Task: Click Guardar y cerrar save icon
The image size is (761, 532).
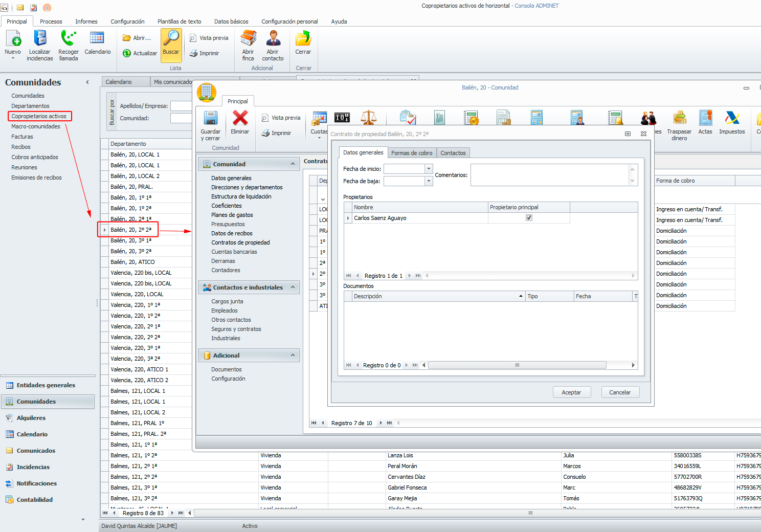Action: coord(211,119)
